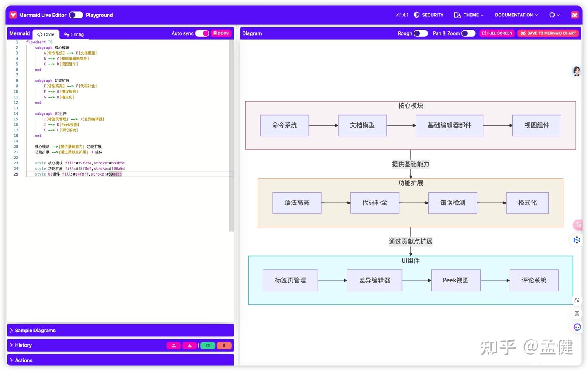Screen dimensions: 588x371
Task: Delete history with the trash icon
Action: point(224,345)
